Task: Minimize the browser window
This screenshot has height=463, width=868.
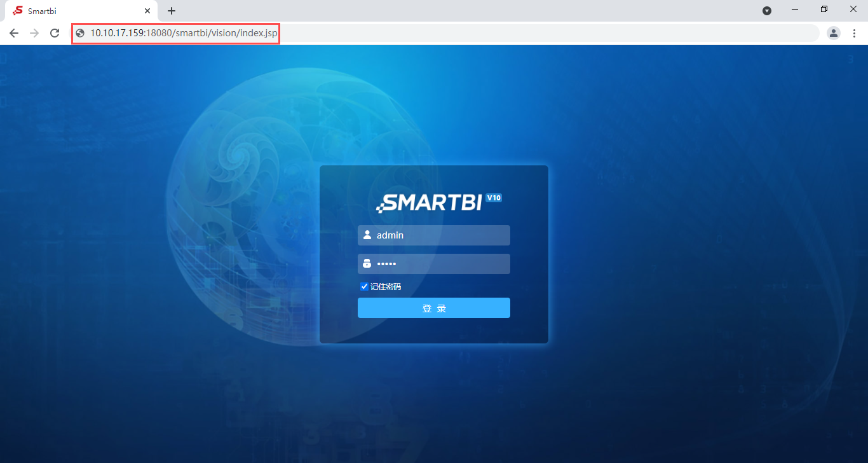Action: pyautogui.click(x=795, y=10)
